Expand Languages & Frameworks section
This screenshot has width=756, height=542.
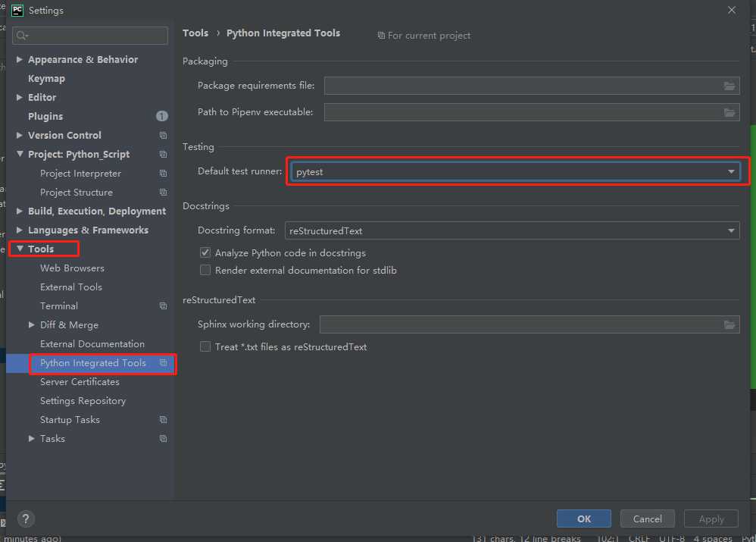tap(19, 230)
